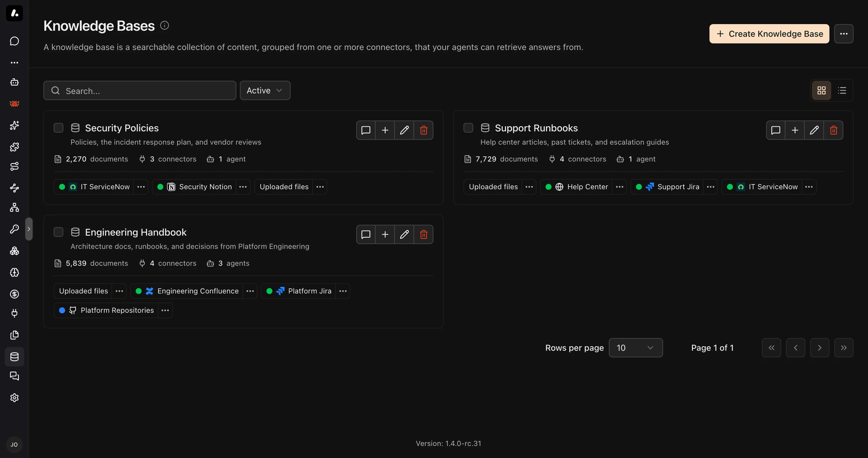Open the key icon in sidebar
Viewport: 868px width, 458px height.
point(14,229)
